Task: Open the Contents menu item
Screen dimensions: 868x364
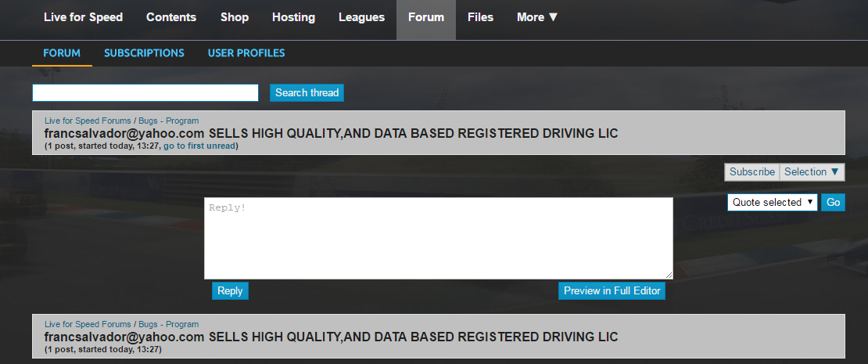Action: pos(171,17)
